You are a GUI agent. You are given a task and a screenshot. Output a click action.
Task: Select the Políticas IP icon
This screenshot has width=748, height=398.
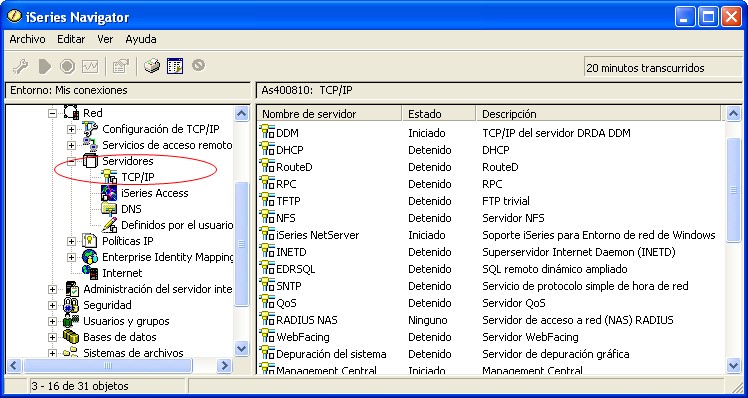(90, 241)
